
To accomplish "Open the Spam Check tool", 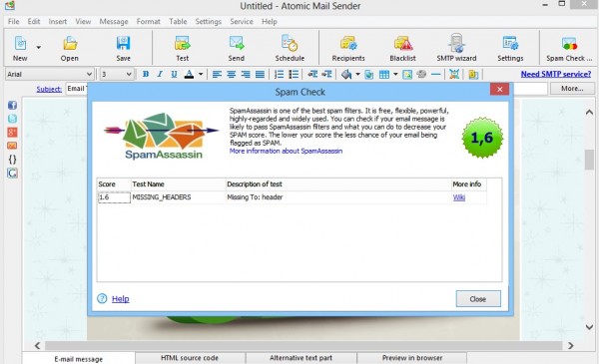I will pos(569,49).
